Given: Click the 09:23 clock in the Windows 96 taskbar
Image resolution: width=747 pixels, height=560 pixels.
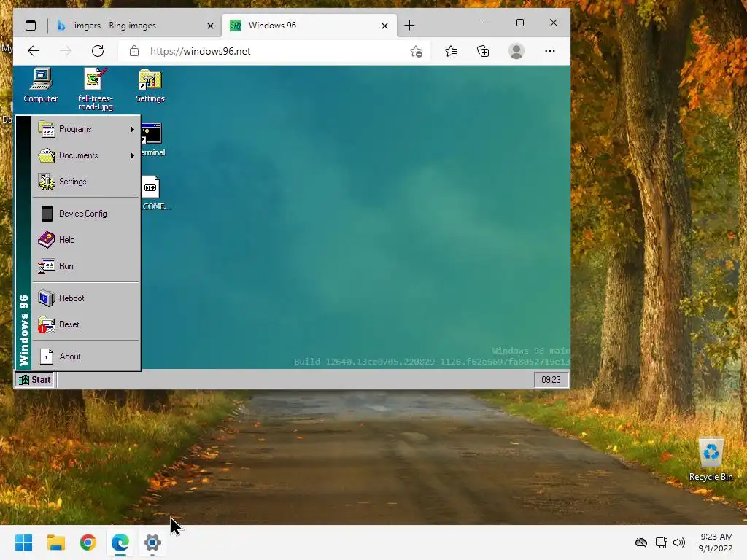Looking at the screenshot, I should pyautogui.click(x=551, y=379).
